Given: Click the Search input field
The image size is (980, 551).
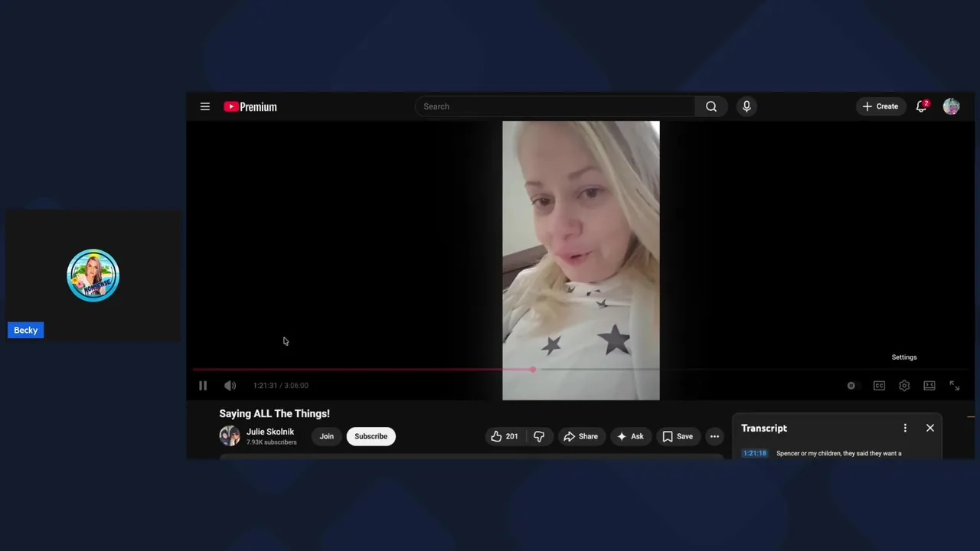Looking at the screenshot, I should click(555, 106).
